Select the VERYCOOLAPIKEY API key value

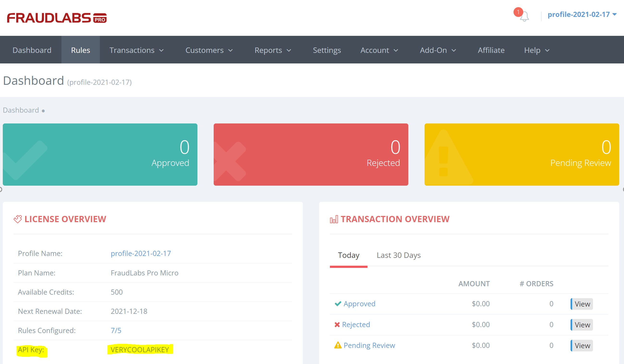pyautogui.click(x=140, y=350)
